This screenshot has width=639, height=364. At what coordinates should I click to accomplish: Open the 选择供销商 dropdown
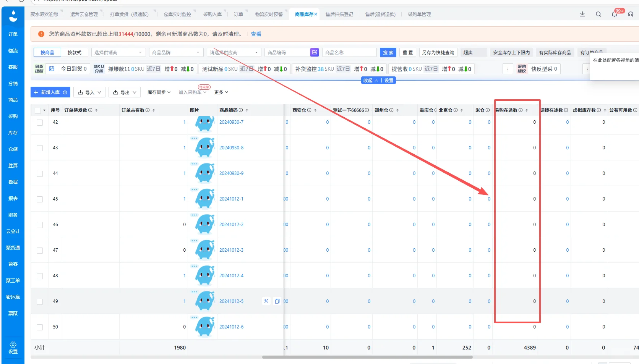click(118, 52)
